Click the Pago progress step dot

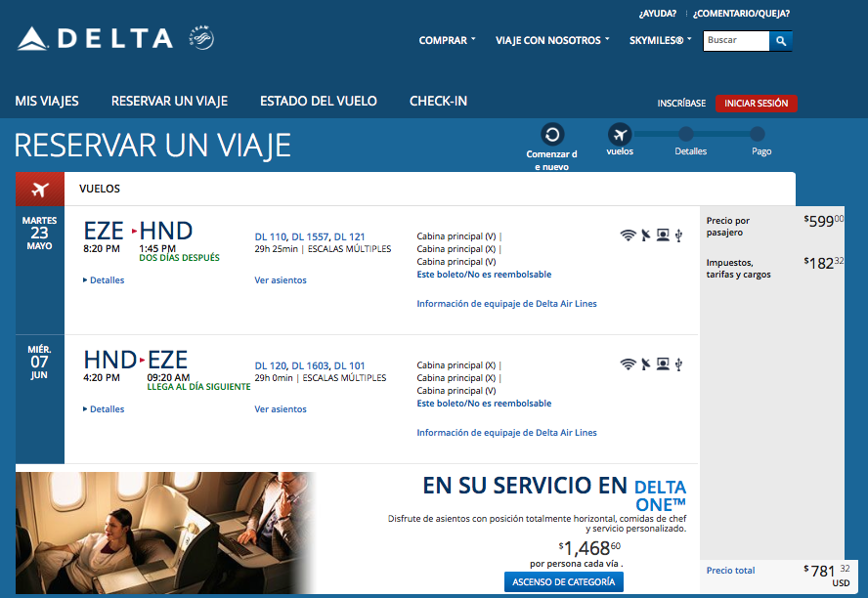(x=758, y=134)
